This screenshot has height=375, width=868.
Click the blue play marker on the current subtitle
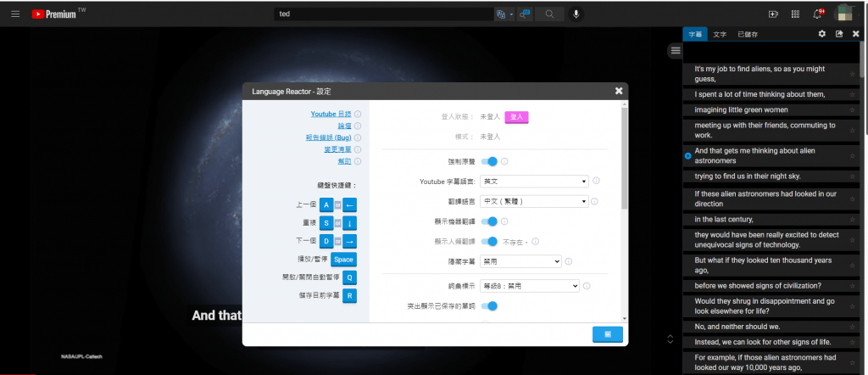pyautogui.click(x=687, y=156)
